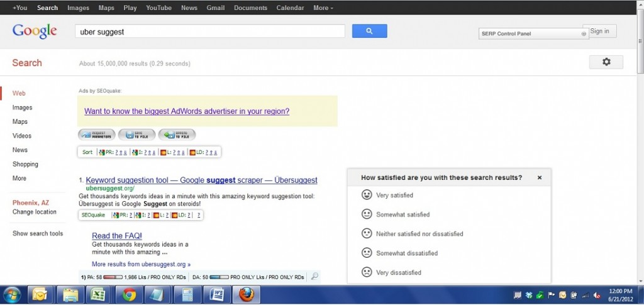The height and width of the screenshot is (305, 644).
Task: Open Chrome from the taskbar
Action: click(129, 295)
